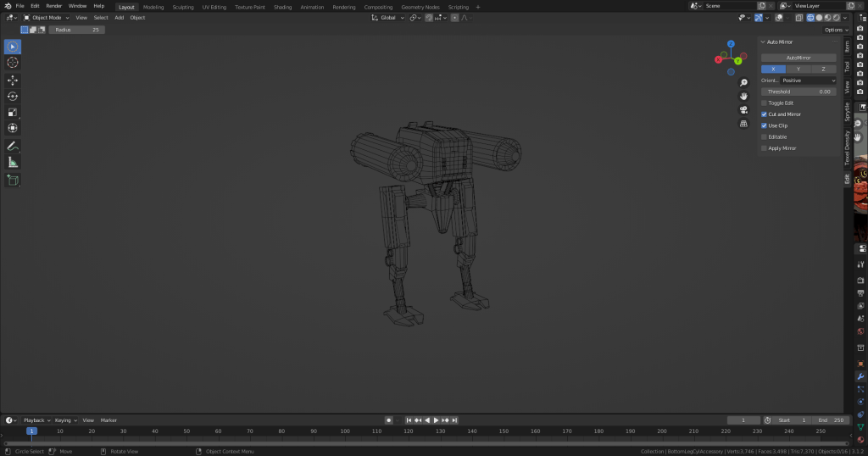The image size is (868, 456).
Task: Activate the Move tool in toolbar
Action: [x=13, y=81]
